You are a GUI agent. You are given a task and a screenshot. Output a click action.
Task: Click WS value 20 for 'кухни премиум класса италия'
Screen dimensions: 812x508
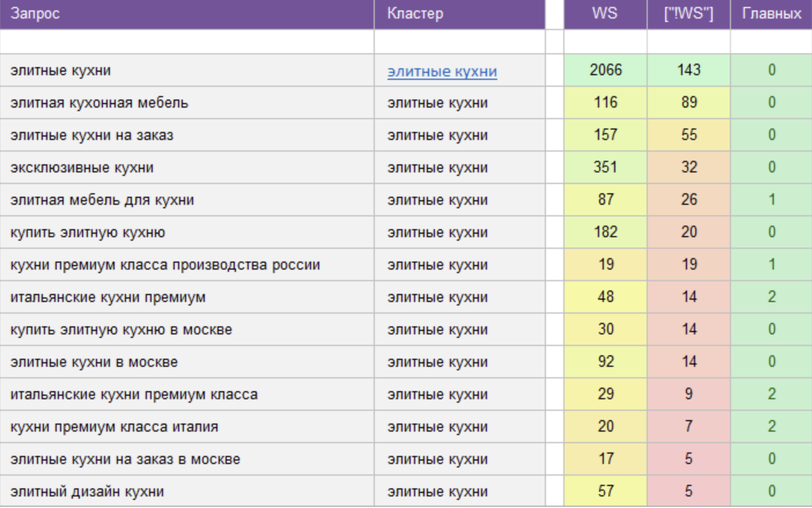[x=606, y=427]
